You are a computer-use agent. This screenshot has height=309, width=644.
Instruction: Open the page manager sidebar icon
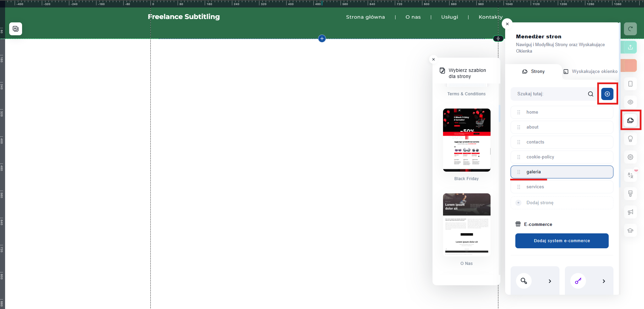pyautogui.click(x=630, y=120)
